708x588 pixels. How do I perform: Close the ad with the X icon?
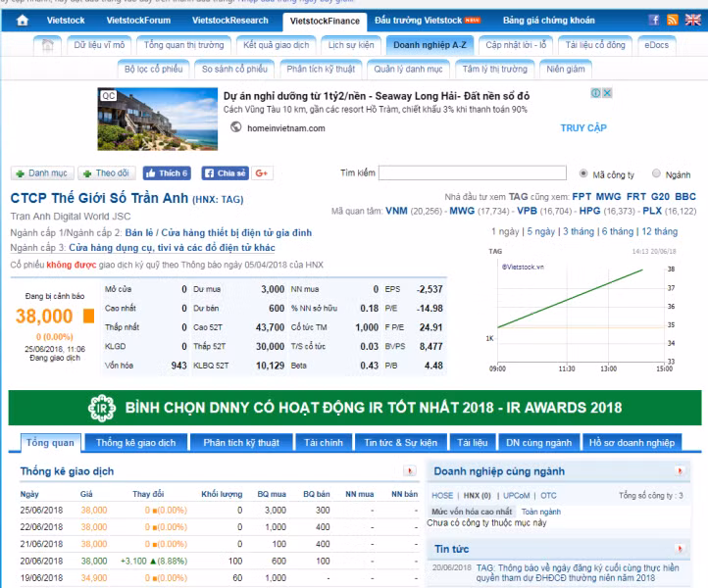pyautogui.click(x=607, y=93)
